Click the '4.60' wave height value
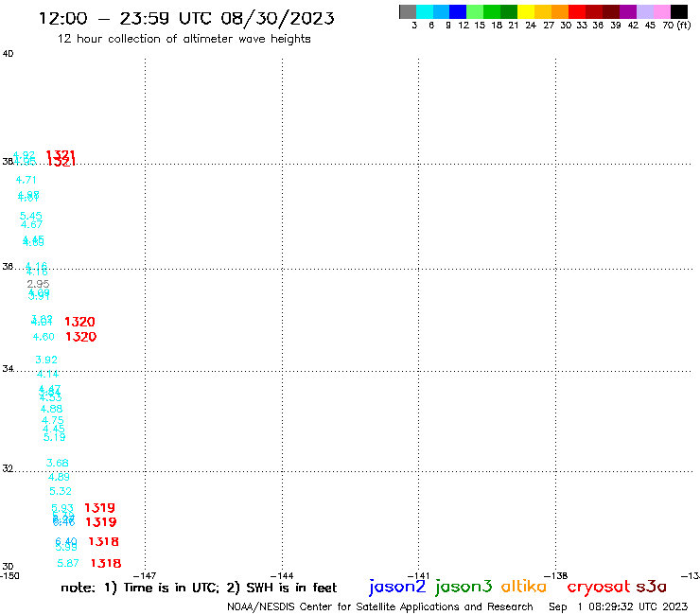Image resolution: width=700 pixels, height=615 pixels. 44,337
